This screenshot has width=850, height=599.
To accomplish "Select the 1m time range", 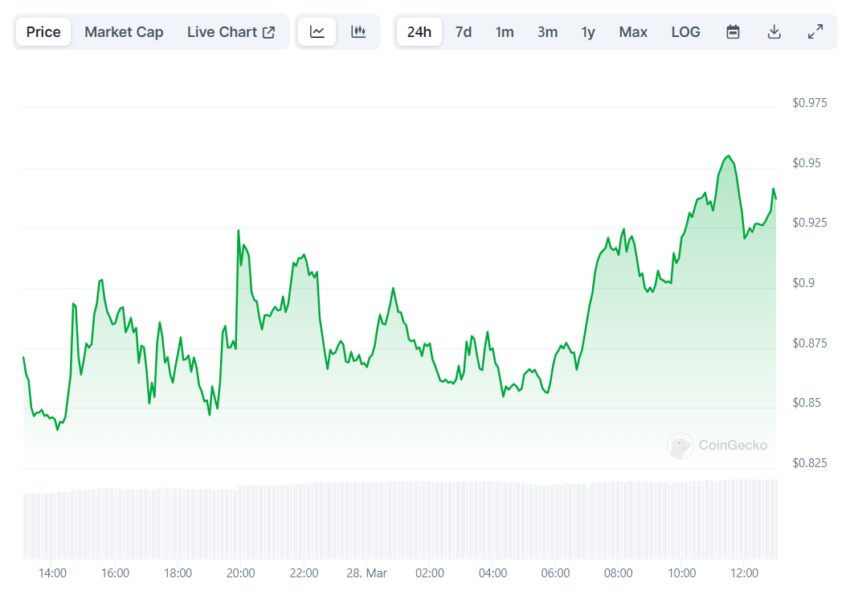I will 504,32.
